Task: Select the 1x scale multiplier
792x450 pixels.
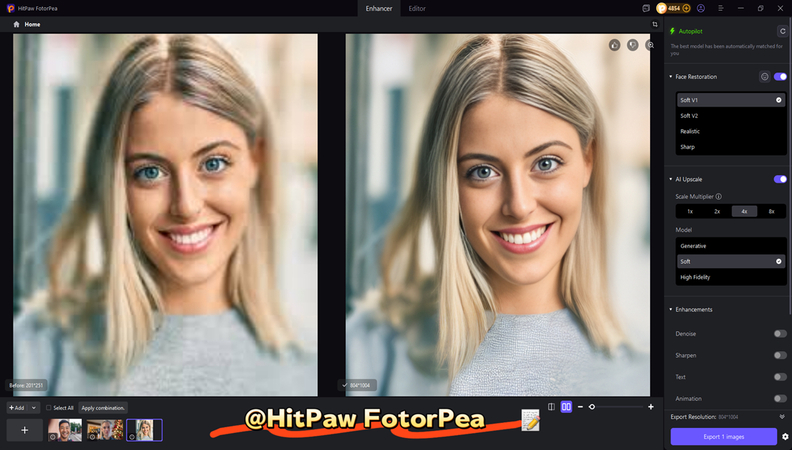Action: coord(690,212)
